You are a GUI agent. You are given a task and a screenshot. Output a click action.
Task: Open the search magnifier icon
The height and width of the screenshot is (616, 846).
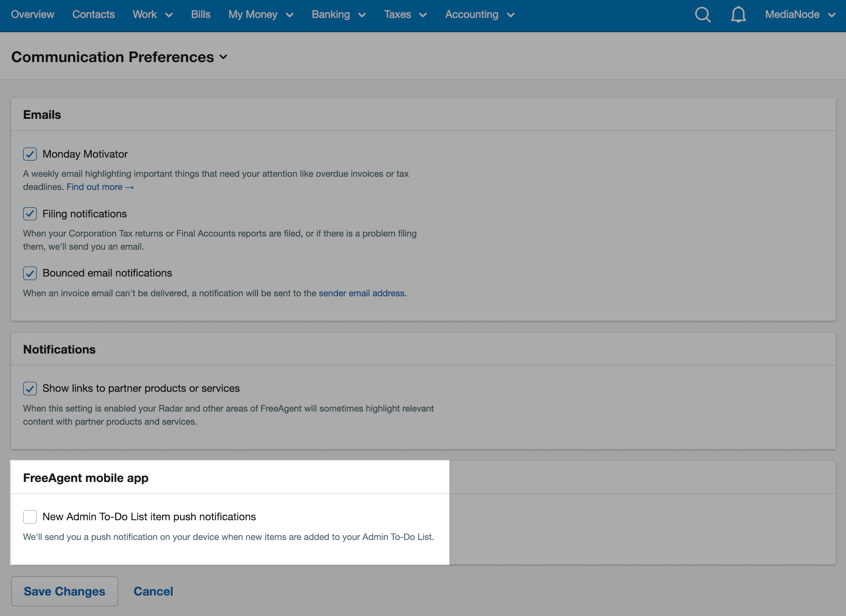703,15
